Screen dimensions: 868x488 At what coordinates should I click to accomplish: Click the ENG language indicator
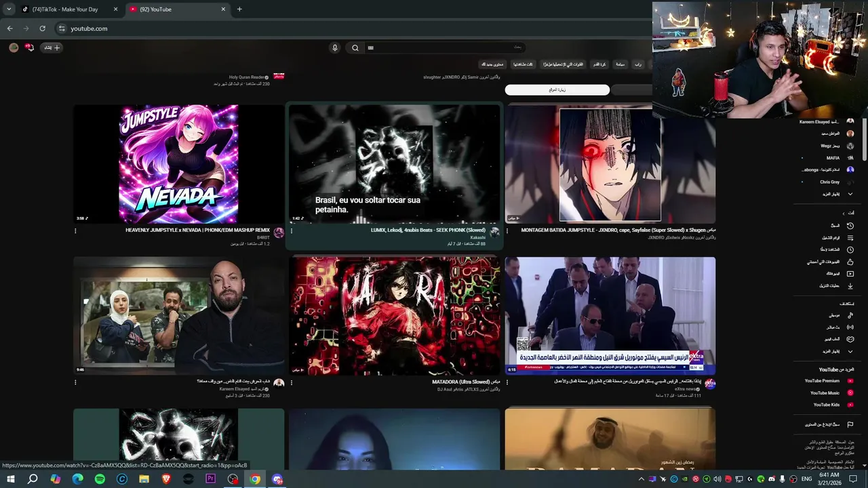click(x=807, y=479)
